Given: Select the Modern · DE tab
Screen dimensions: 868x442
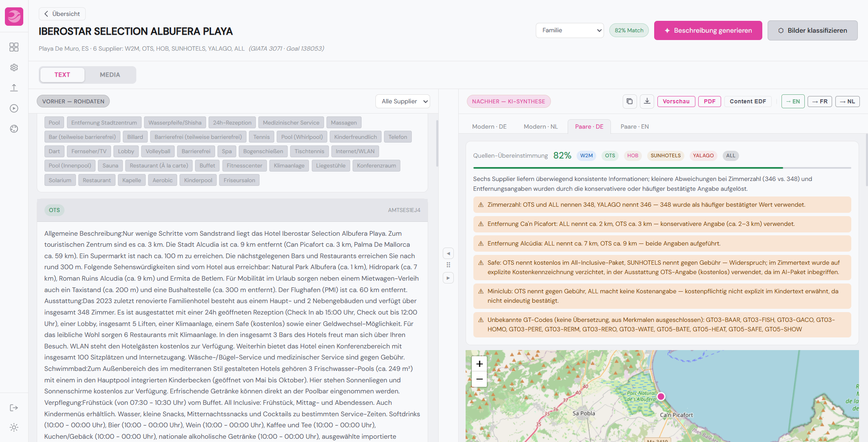Looking at the screenshot, I should click(489, 127).
